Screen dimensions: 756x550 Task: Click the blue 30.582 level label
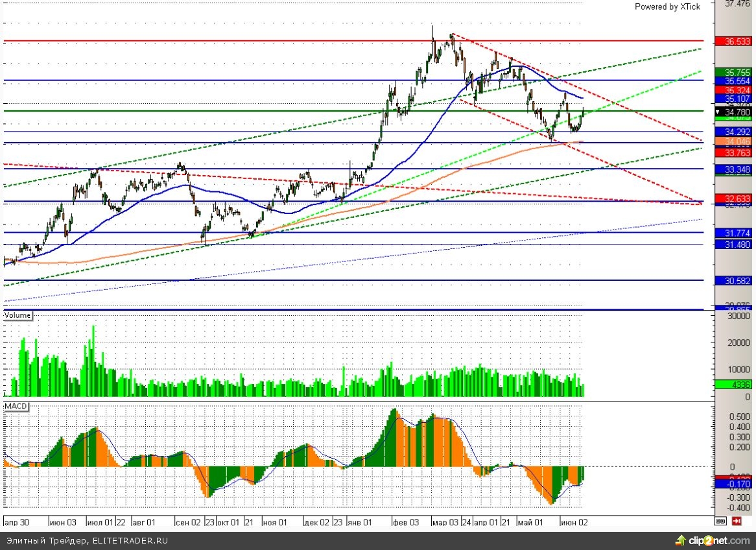[x=733, y=280]
